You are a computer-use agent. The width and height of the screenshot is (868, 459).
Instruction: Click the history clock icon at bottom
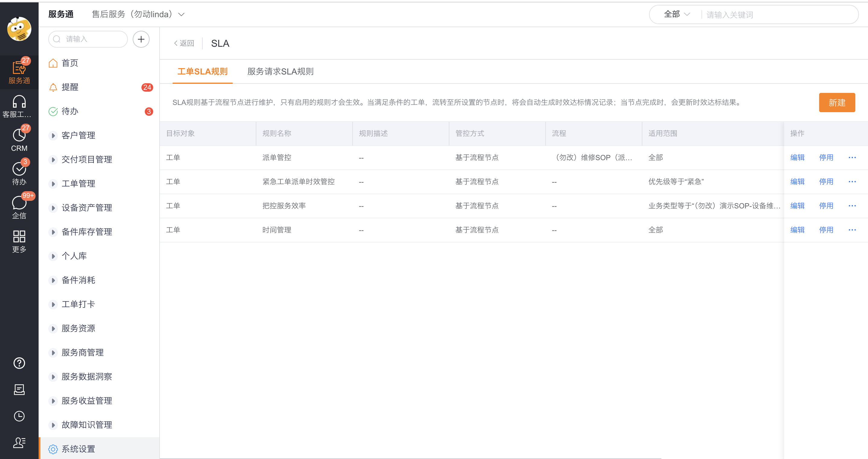(x=19, y=416)
